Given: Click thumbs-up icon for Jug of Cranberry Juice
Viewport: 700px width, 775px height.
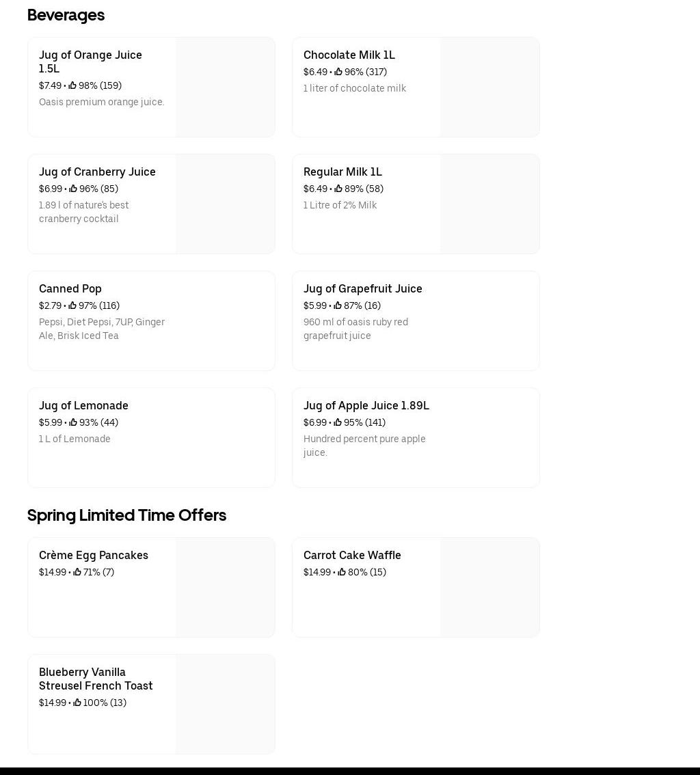Looking at the screenshot, I should (73, 189).
